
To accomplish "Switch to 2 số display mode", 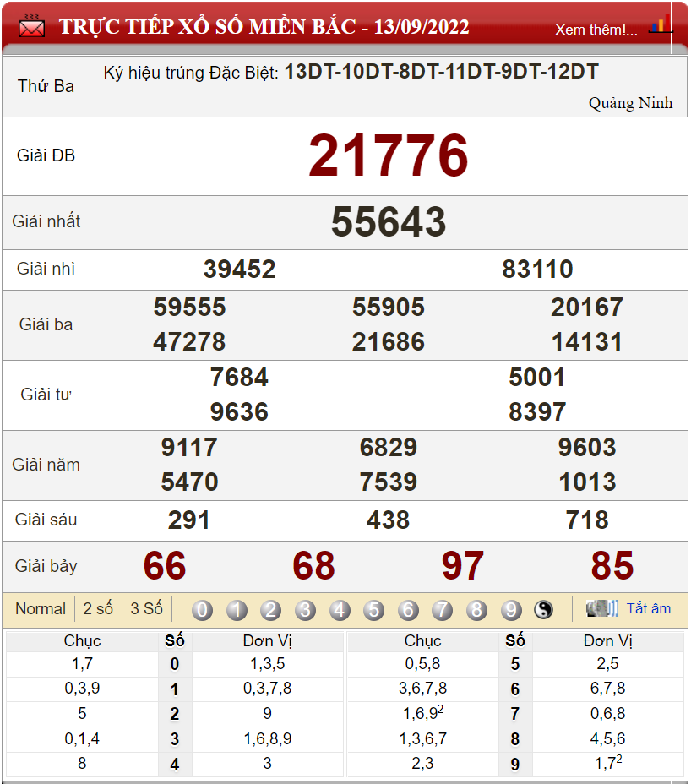I will (98, 609).
